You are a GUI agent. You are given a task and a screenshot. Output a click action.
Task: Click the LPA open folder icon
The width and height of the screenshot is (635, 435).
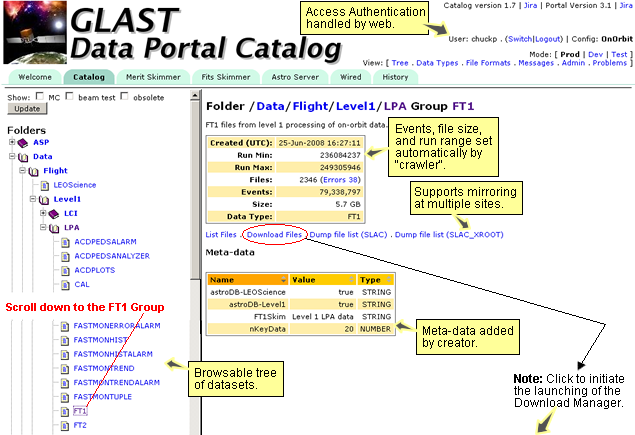tap(54, 228)
